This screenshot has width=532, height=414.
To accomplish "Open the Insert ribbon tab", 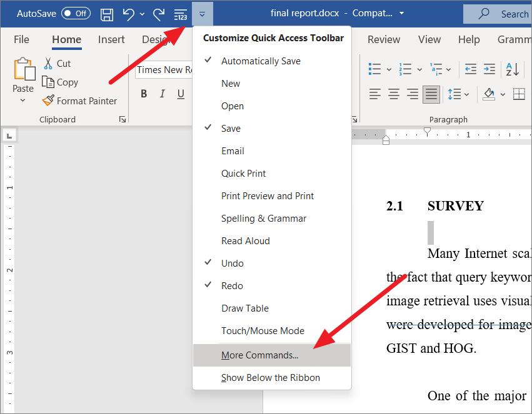I will tap(111, 39).
